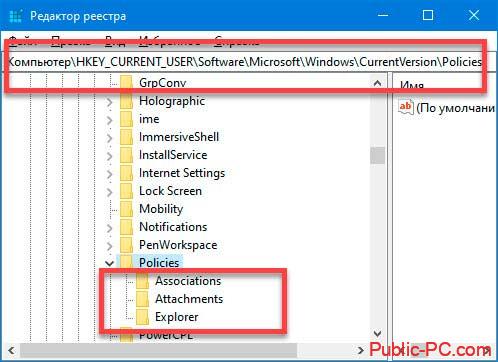The image size is (498, 362).
Task: Select the Attachments subkey
Action: (x=189, y=299)
